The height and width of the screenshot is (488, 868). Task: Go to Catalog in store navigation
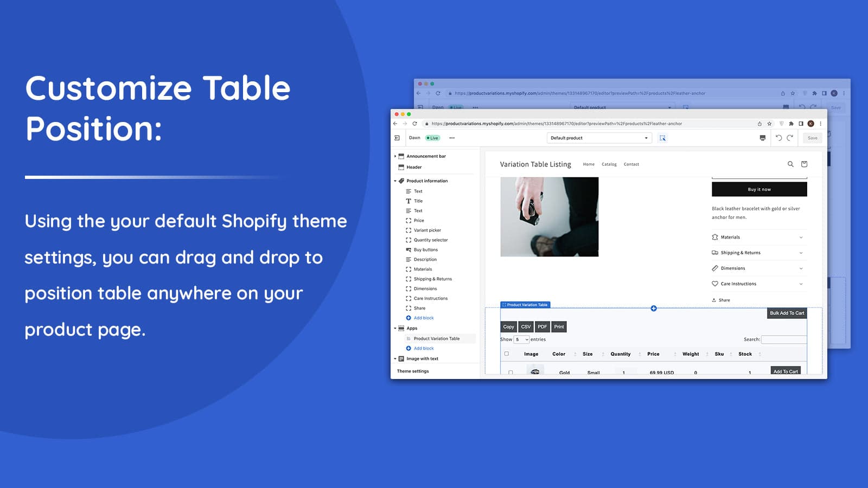click(609, 164)
